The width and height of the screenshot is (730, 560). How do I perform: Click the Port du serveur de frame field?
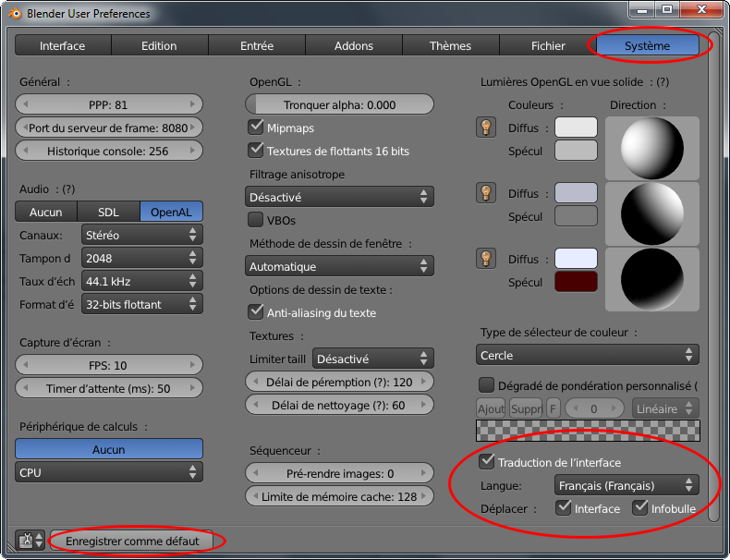pyautogui.click(x=109, y=128)
